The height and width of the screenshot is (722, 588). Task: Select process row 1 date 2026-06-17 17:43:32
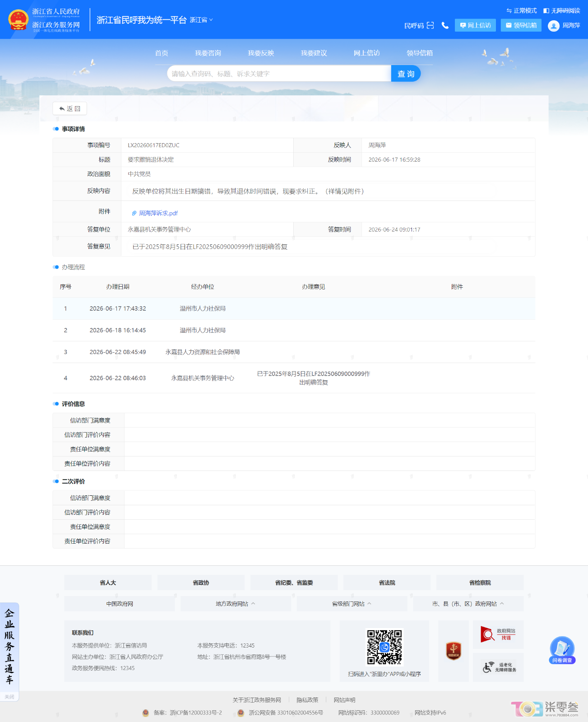point(118,308)
